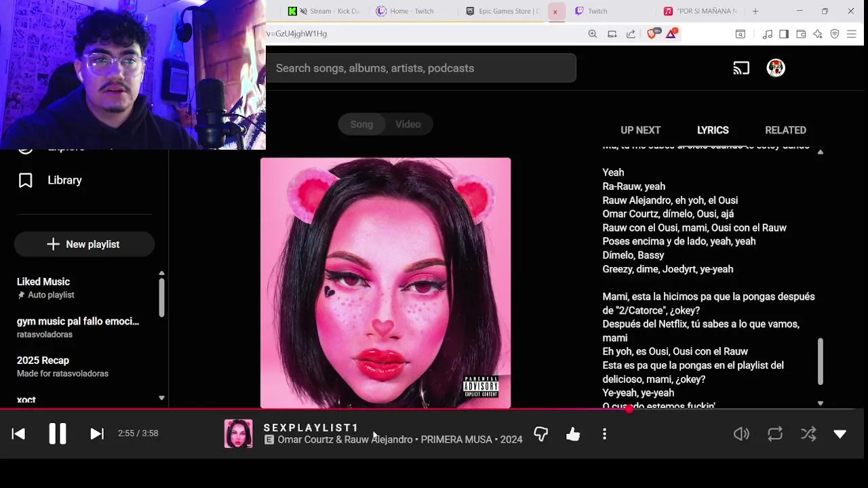Seek using the red progress bar knob
The height and width of the screenshot is (488, 868).
click(x=629, y=409)
